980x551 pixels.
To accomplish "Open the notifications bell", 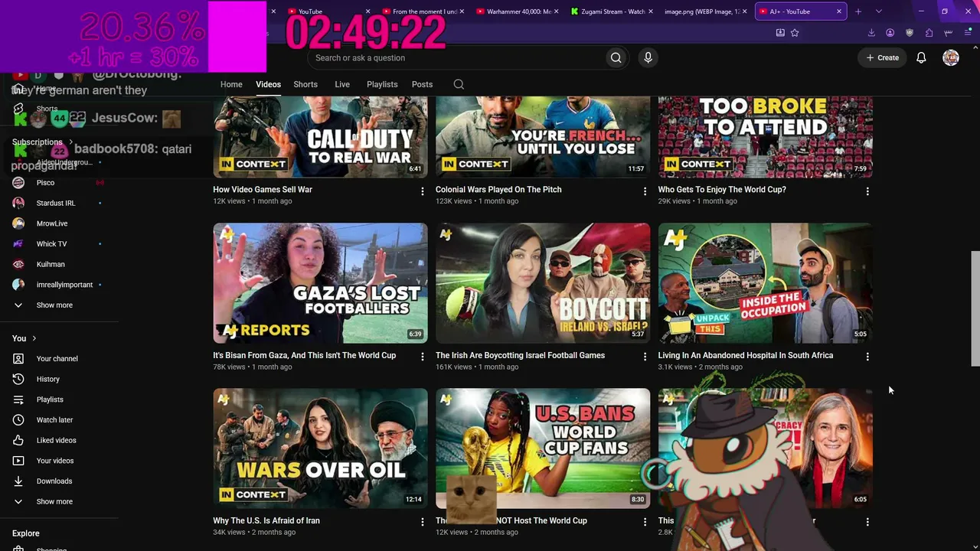I will (921, 58).
